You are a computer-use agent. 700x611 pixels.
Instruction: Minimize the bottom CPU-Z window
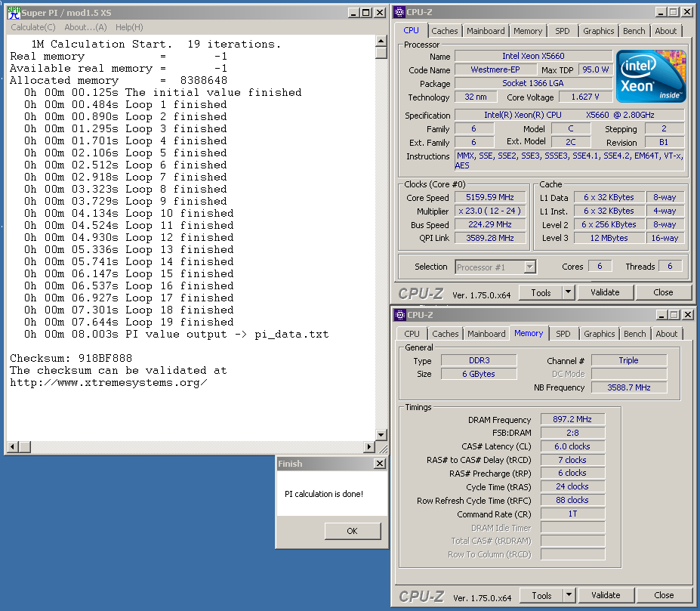(661, 315)
